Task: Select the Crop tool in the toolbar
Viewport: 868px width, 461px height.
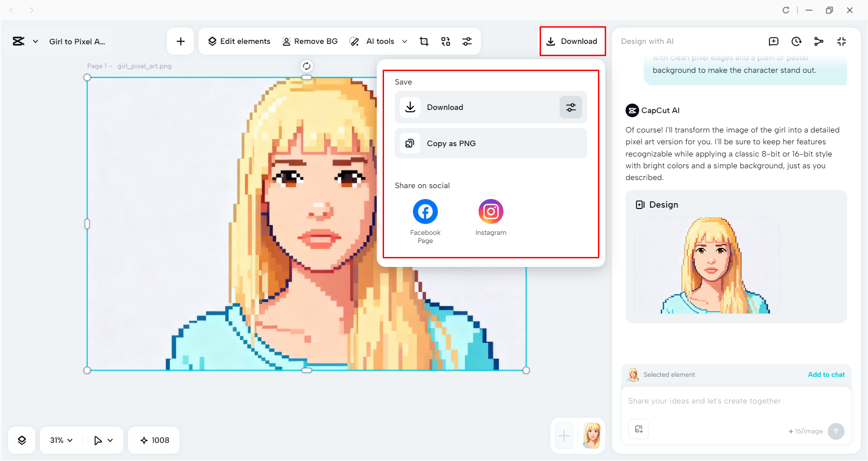Action: click(424, 41)
